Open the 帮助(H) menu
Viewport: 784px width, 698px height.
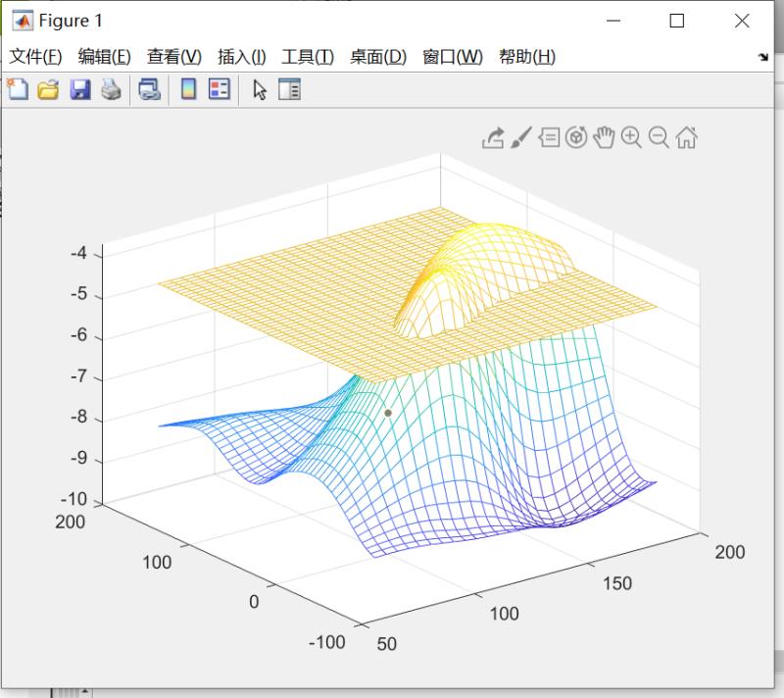(x=527, y=57)
